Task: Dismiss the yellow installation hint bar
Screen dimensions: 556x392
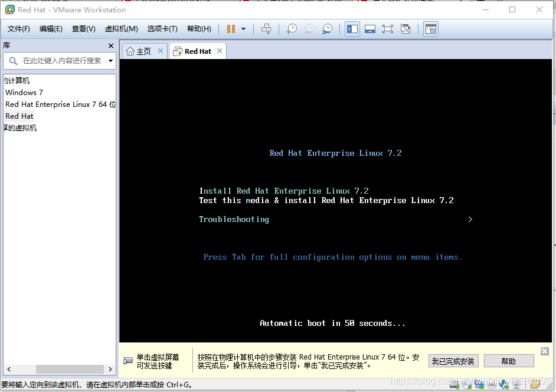Action: pos(545,351)
